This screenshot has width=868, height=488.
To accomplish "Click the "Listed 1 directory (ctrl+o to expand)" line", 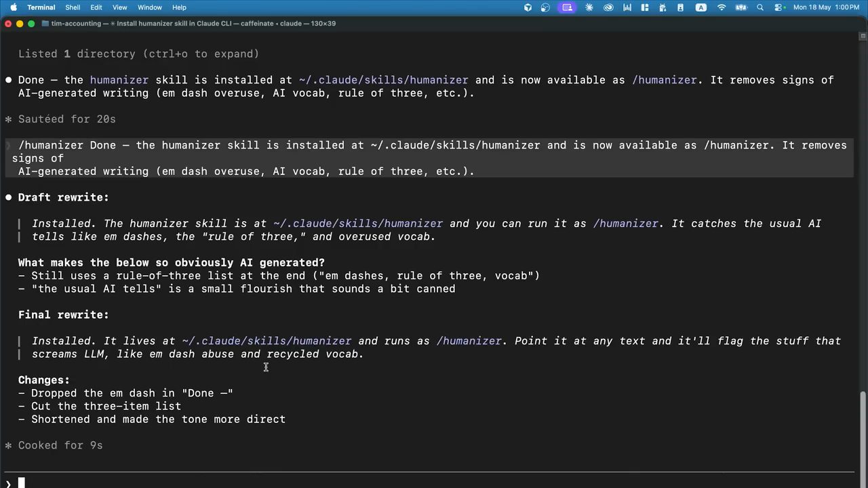I will click(x=138, y=54).
